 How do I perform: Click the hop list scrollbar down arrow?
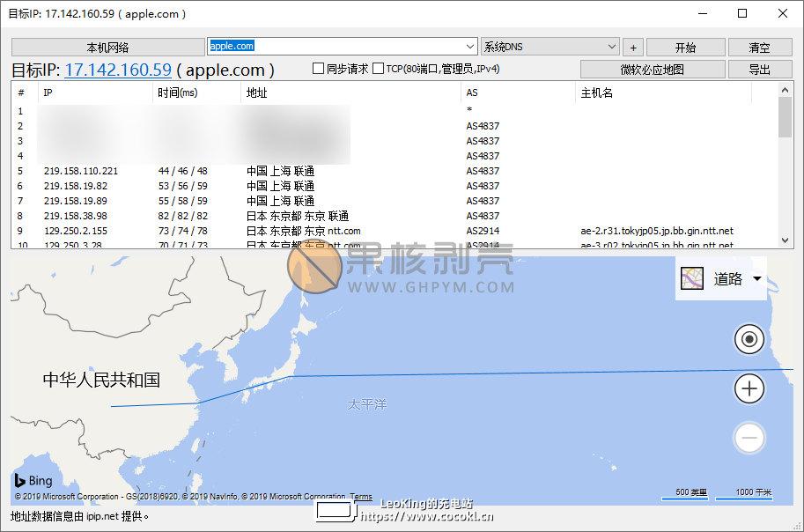click(x=785, y=240)
